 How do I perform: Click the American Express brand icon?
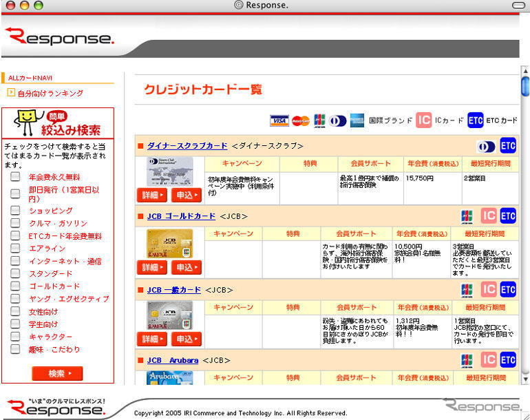357,120
